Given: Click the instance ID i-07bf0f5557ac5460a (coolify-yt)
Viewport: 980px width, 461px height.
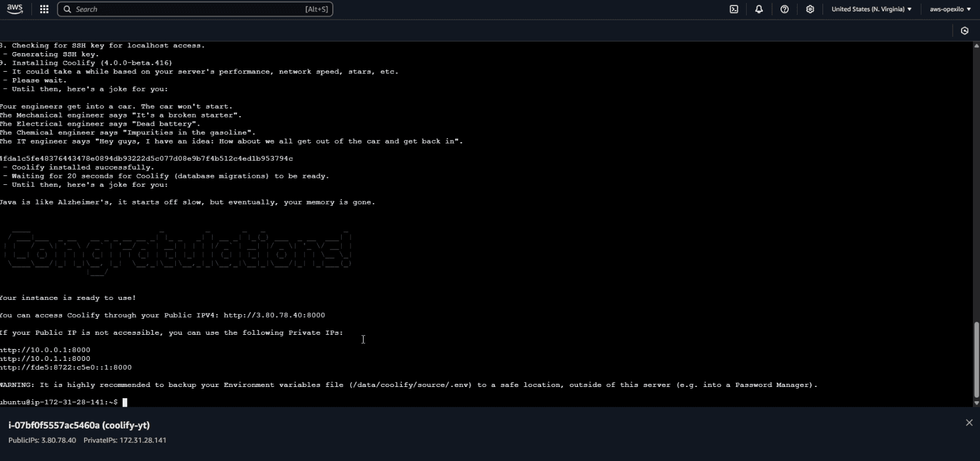Looking at the screenshot, I should 79,425.
